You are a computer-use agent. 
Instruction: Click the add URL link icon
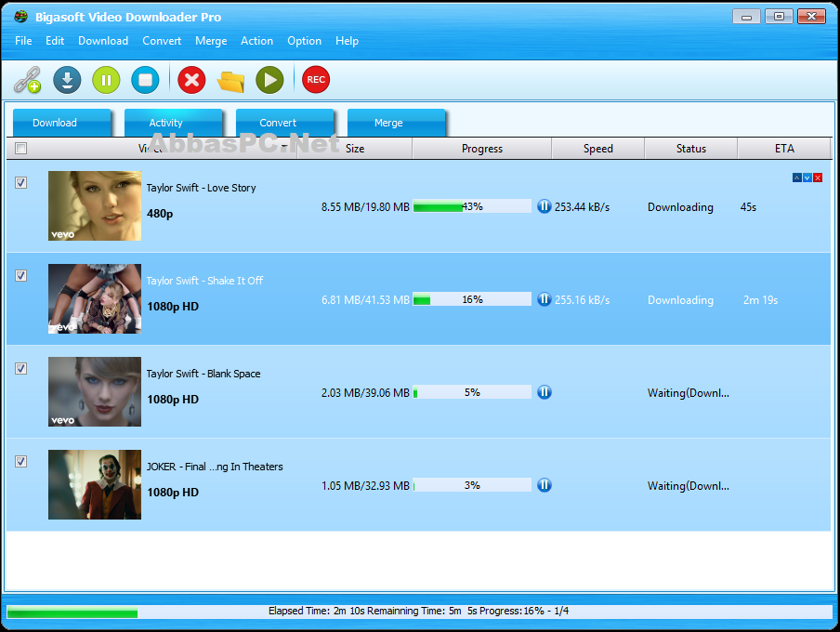click(27, 80)
